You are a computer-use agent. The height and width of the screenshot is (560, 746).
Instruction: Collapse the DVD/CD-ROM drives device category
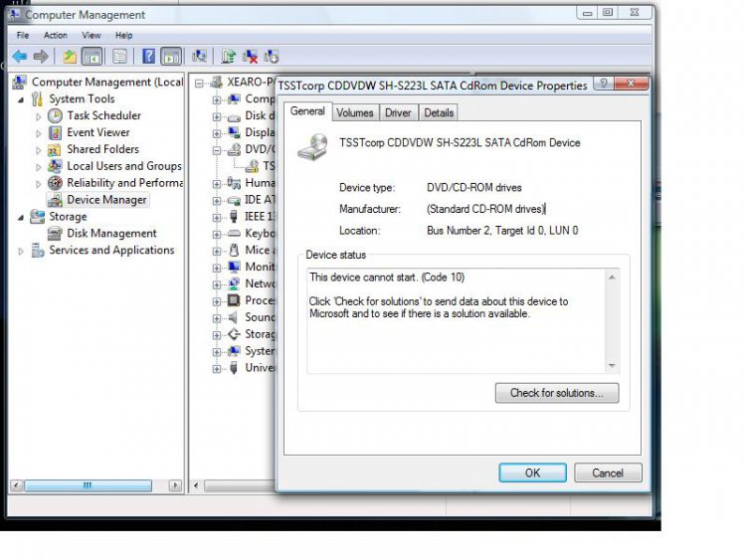(217, 150)
